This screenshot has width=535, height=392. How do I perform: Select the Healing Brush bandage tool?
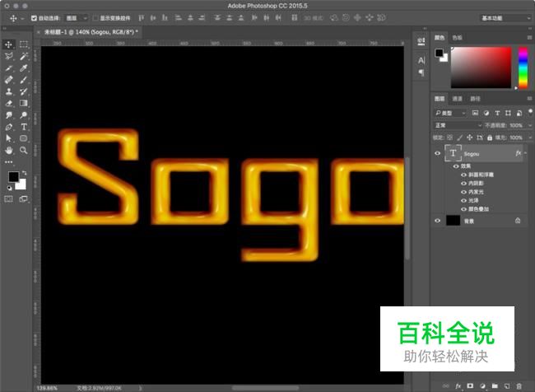coord(8,80)
